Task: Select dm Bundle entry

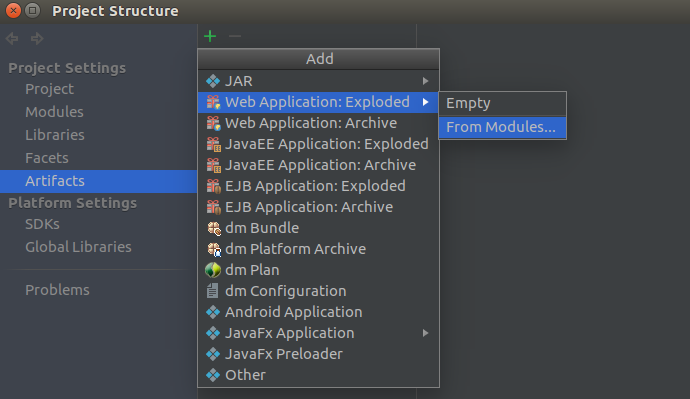Action: (x=319, y=228)
